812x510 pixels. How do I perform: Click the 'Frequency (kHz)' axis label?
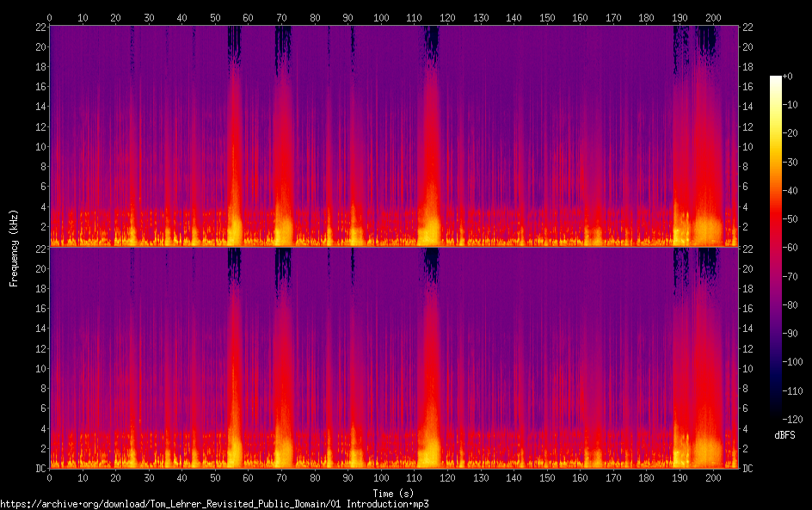point(14,247)
